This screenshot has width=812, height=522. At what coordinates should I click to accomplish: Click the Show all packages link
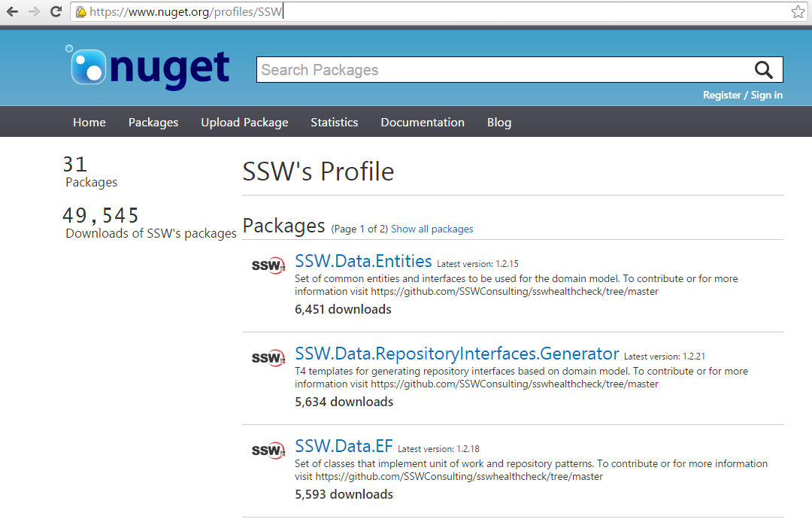tap(432, 229)
